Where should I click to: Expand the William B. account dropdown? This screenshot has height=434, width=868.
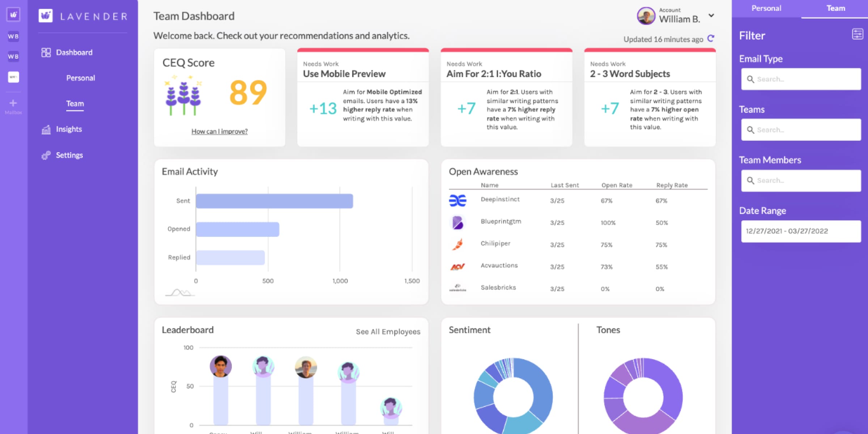pos(711,16)
